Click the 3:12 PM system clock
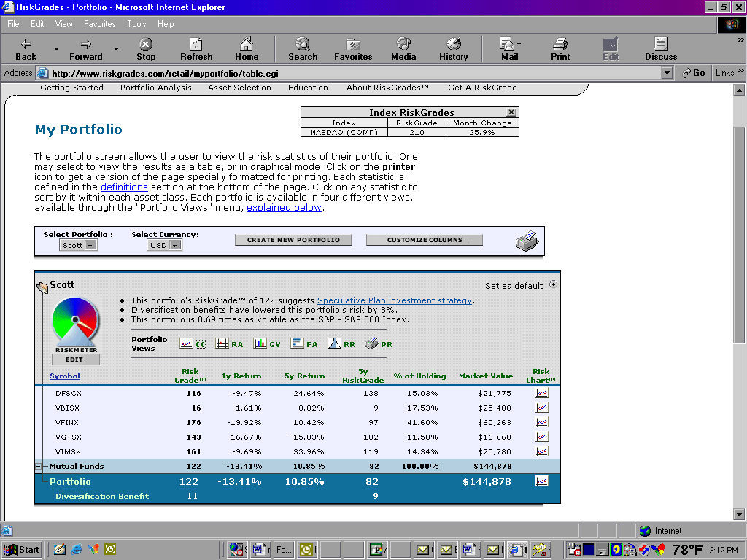 pyautogui.click(x=723, y=550)
